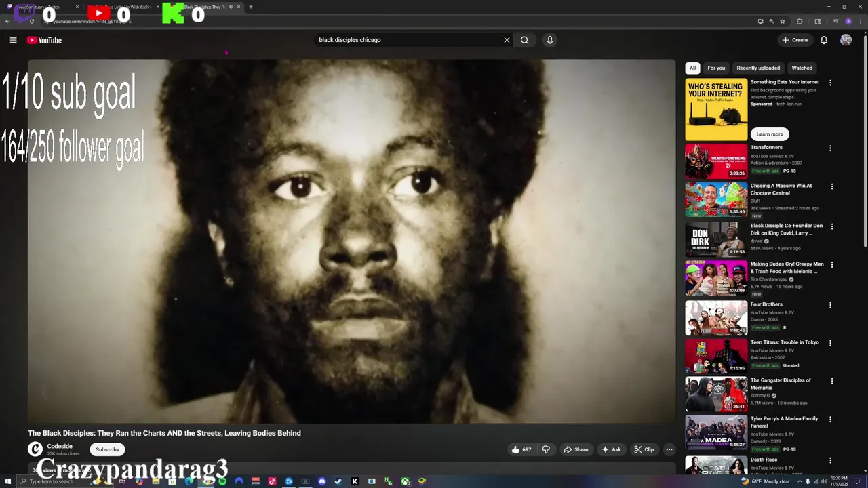The height and width of the screenshot is (488, 868).
Task: Click Learn more on the sponsored ad
Action: point(770,134)
